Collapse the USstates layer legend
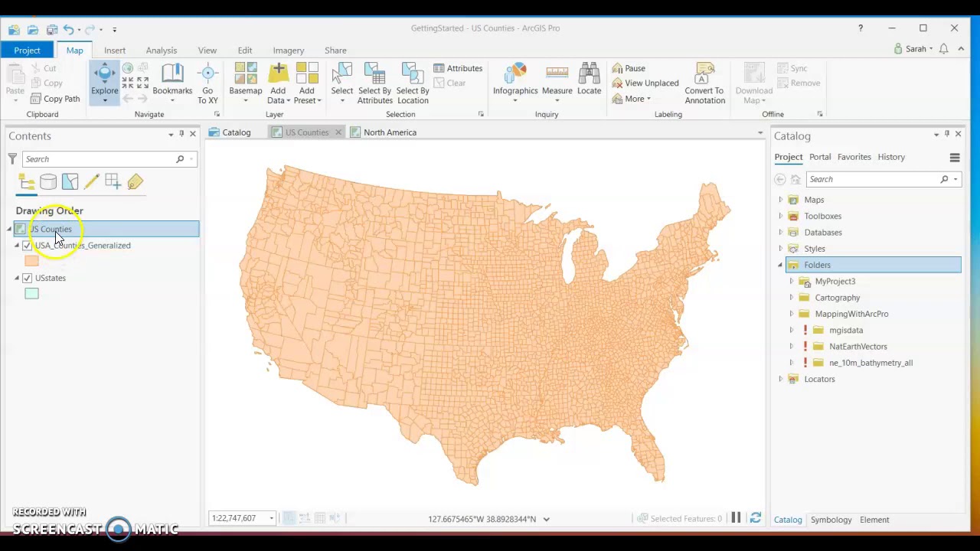 coord(17,278)
